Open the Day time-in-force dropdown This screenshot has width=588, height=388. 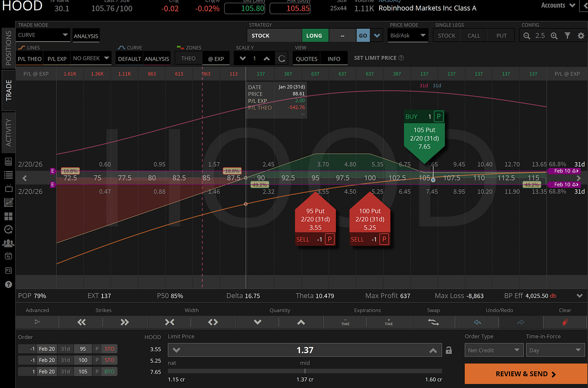[555, 350]
